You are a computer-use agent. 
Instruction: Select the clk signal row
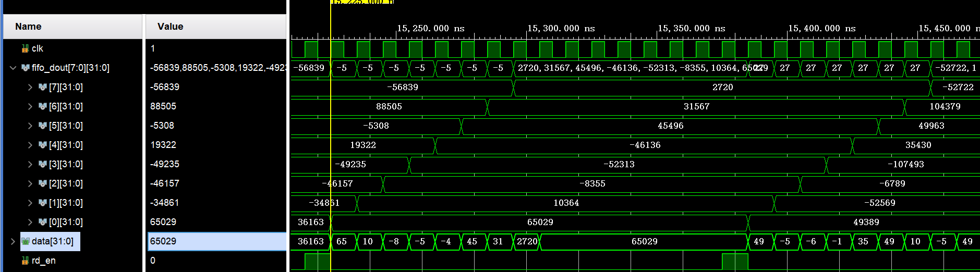click(73, 48)
